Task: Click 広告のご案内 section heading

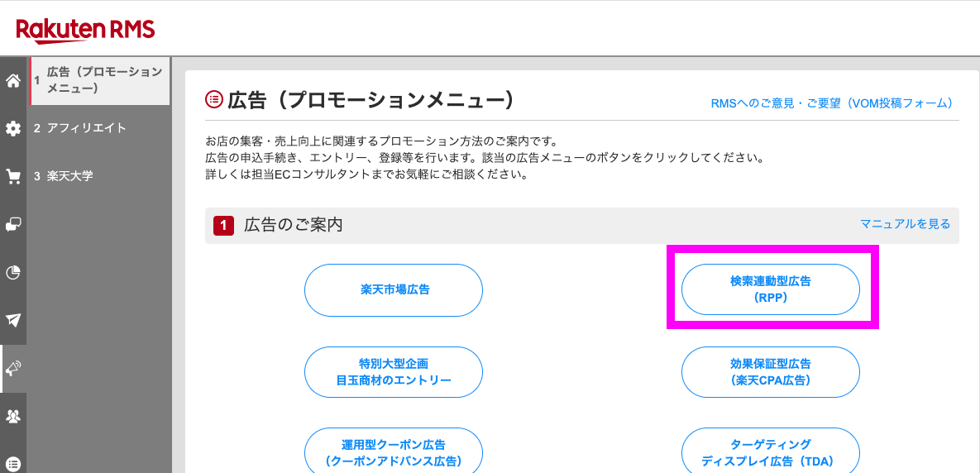Action: [293, 225]
